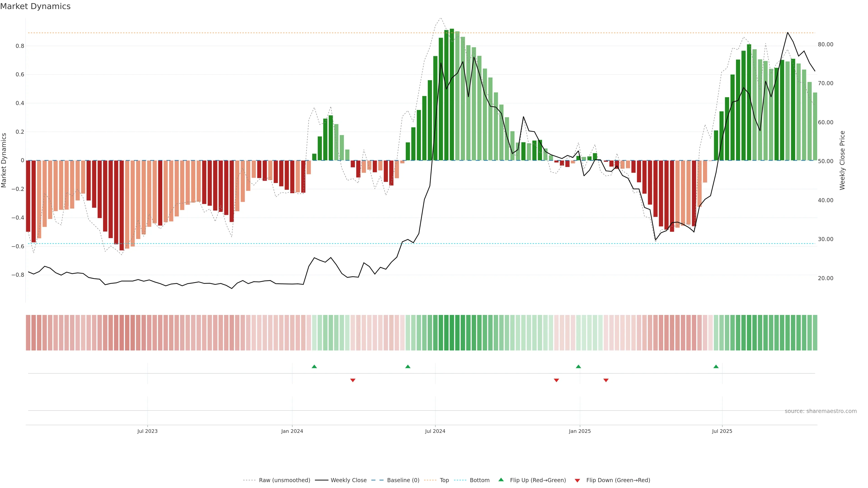
Task: Click the darkest green heat strip cell near Jul 2024
Action: pos(452,332)
